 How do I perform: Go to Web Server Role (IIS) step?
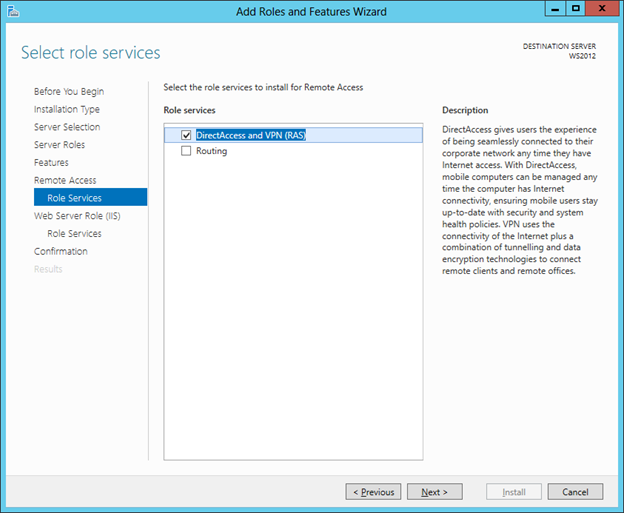click(x=77, y=216)
